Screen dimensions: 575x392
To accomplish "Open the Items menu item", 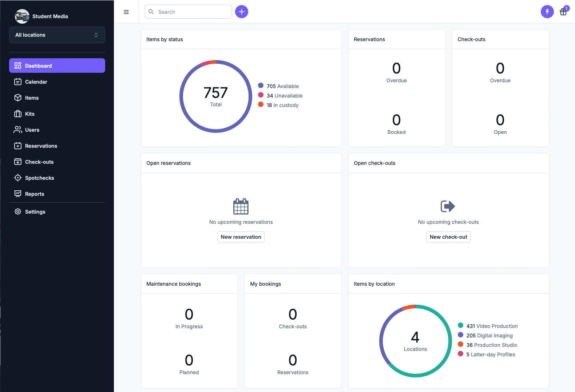I will pos(32,98).
